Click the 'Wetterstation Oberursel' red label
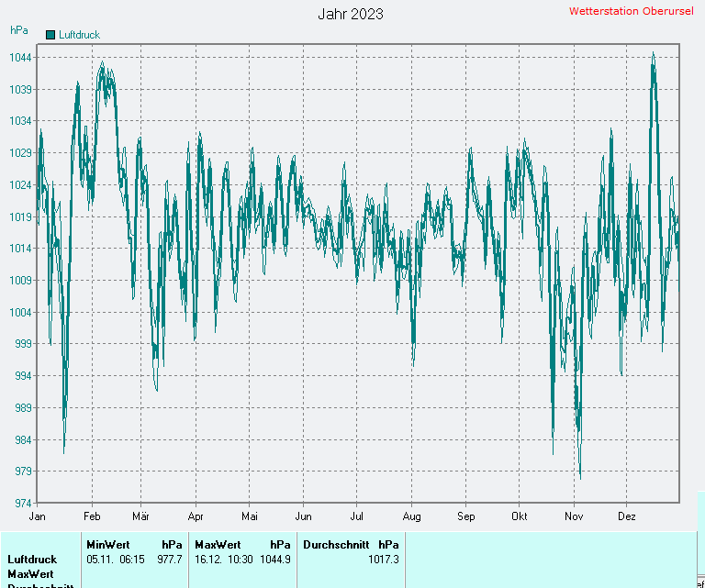Screen dimensions: 705x588 coord(632,11)
